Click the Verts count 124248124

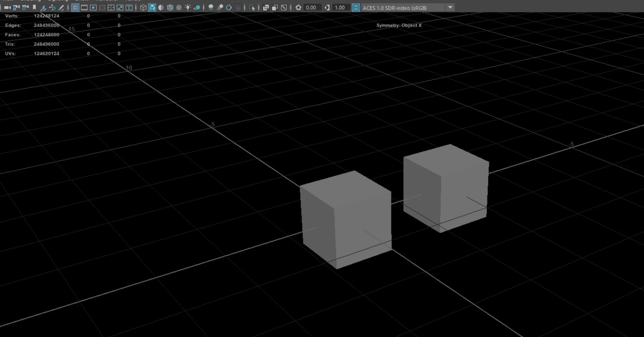(x=46, y=16)
